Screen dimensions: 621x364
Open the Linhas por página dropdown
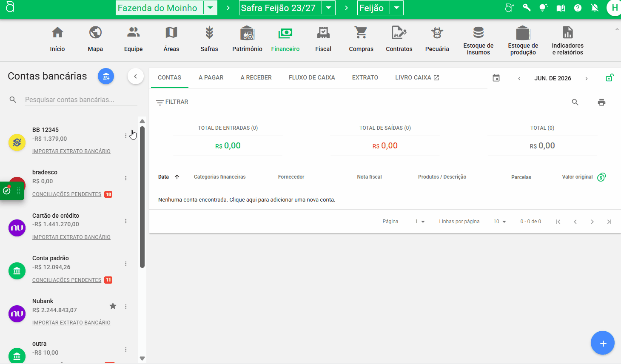[x=500, y=222]
